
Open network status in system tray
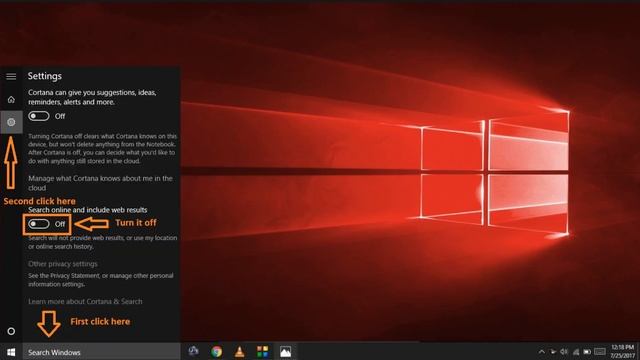(x=576, y=351)
